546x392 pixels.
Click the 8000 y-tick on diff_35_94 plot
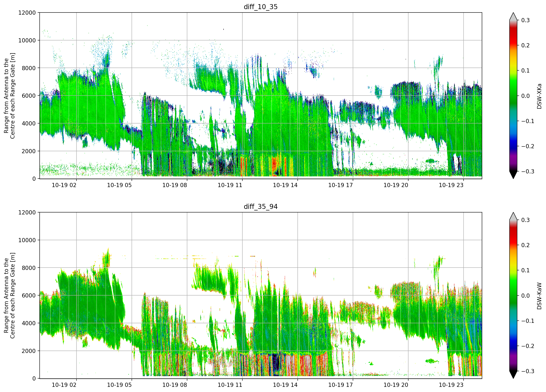click(x=29, y=268)
